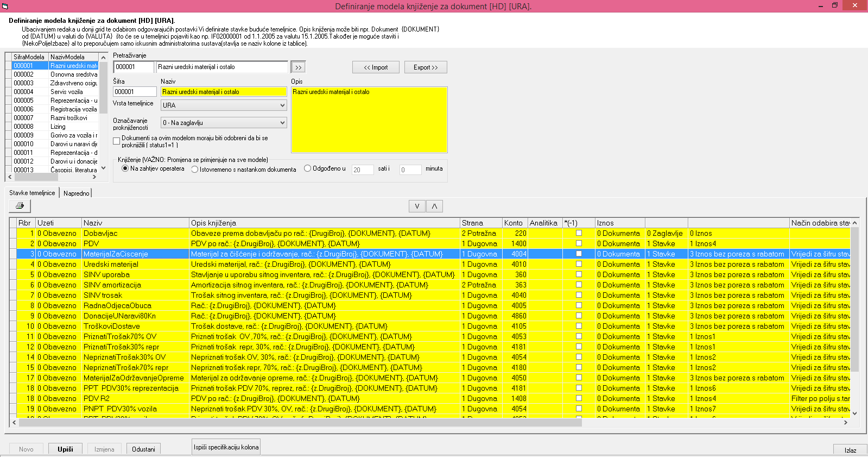Enable the documents must be approved checkbox
Image resolution: width=868 pixels, height=457 pixels.
pos(116,141)
